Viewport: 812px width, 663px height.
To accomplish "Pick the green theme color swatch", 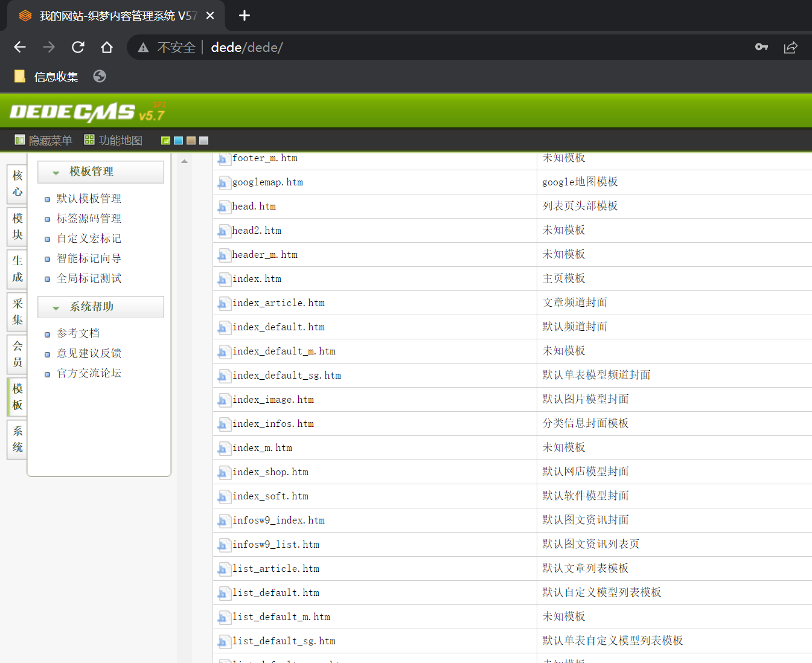I will (x=165, y=141).
